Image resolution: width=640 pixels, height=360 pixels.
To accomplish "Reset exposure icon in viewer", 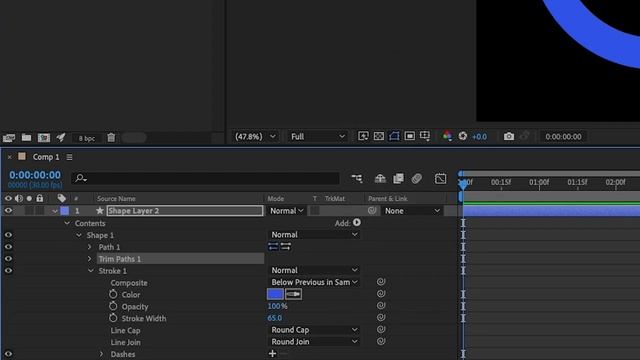I will tap(462, 136).
